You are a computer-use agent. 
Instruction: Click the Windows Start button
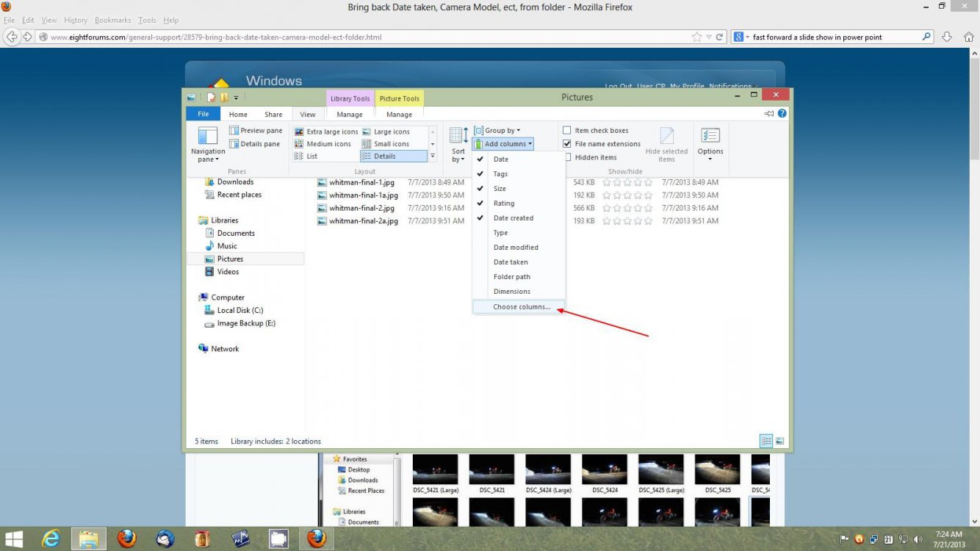(14, 539)
